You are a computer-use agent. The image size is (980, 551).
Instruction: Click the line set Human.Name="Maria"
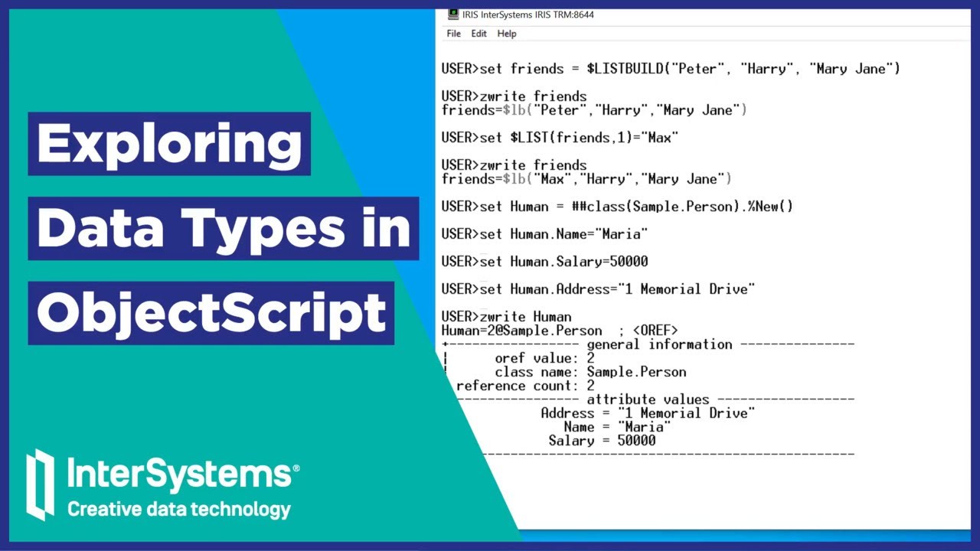pyautogui.click(x=544, y=234)
